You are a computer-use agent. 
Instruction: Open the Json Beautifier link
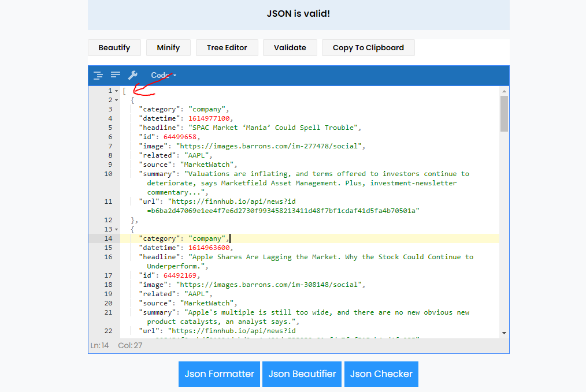coord(302,374)
